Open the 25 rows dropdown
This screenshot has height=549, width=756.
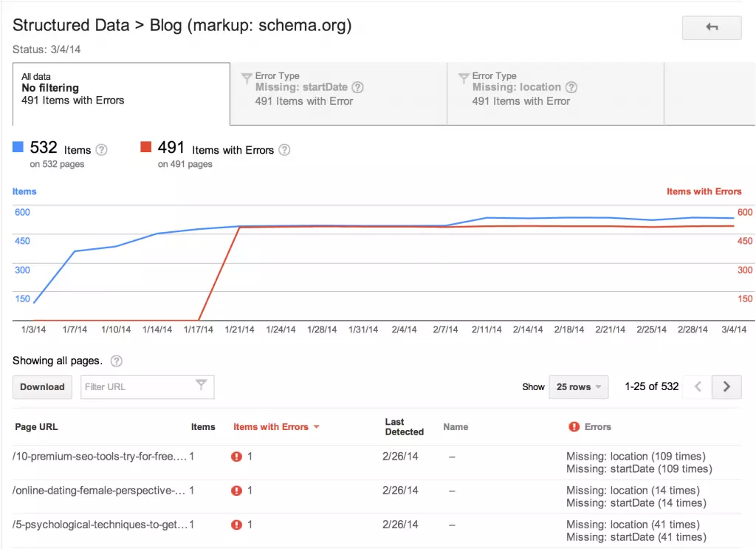(579, 387)
